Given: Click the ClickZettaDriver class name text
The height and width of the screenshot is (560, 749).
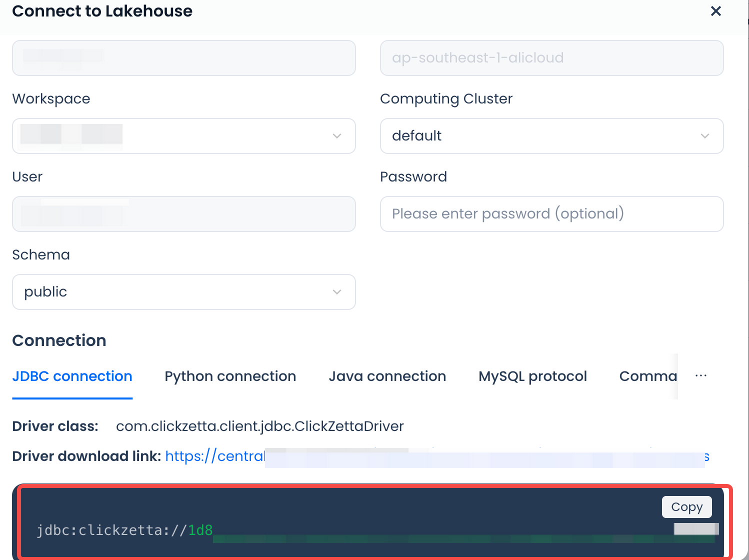Looking at the screenshot, I should [x=259, y=426].
